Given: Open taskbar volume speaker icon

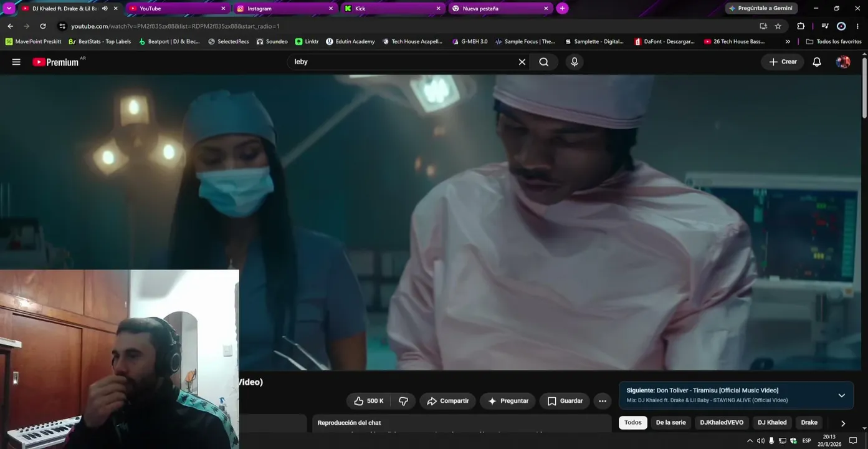Looking at the screenshot, I should pyautogui.click(x=760, y=441).
